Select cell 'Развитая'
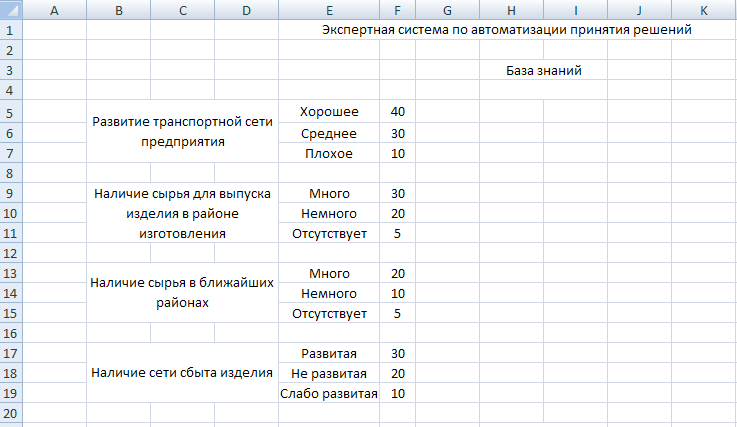 329,353
